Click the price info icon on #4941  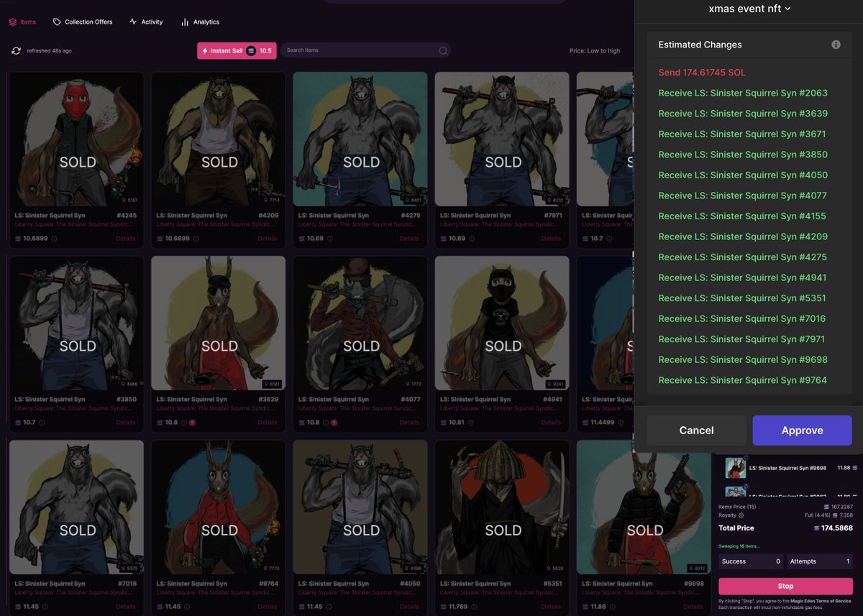click(x=471, y=423)
